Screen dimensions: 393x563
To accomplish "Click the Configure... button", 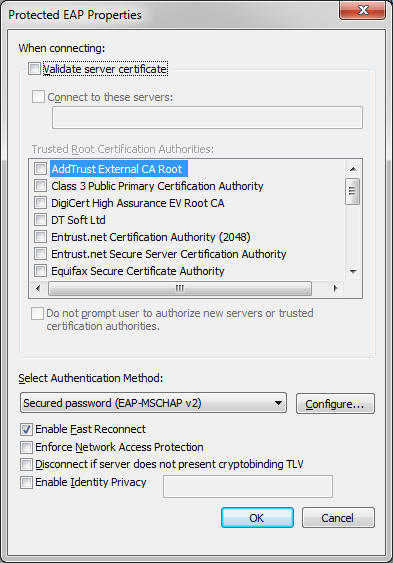I will point(335,404).
